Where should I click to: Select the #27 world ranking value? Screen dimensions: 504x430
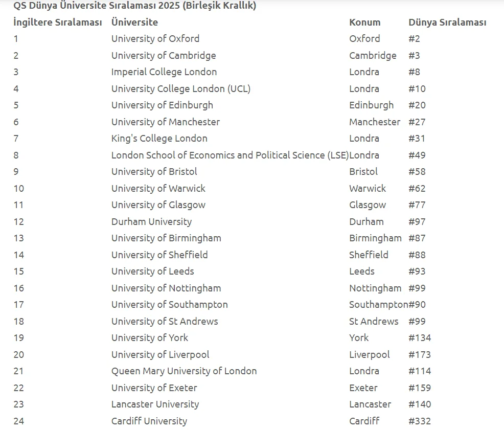click(x=417, y=122)
